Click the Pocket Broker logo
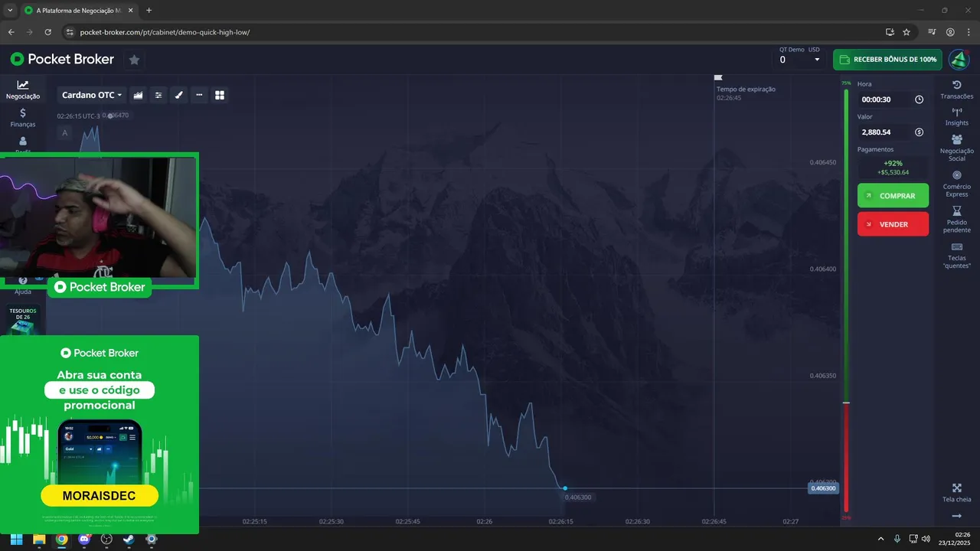The height and width of the screenshot is (551, 980). point(62,59)
